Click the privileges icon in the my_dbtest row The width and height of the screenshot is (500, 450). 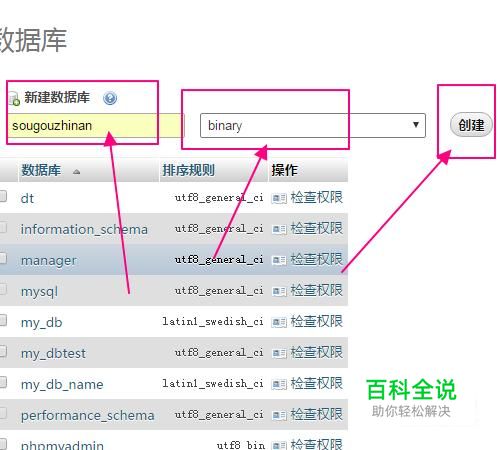pyautogui.click(x=279, y=353)
